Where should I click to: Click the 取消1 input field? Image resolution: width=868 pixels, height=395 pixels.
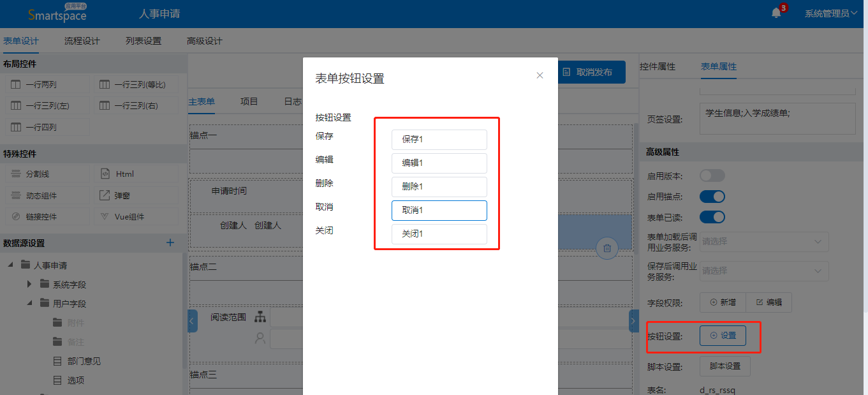[x=439, y=210]
